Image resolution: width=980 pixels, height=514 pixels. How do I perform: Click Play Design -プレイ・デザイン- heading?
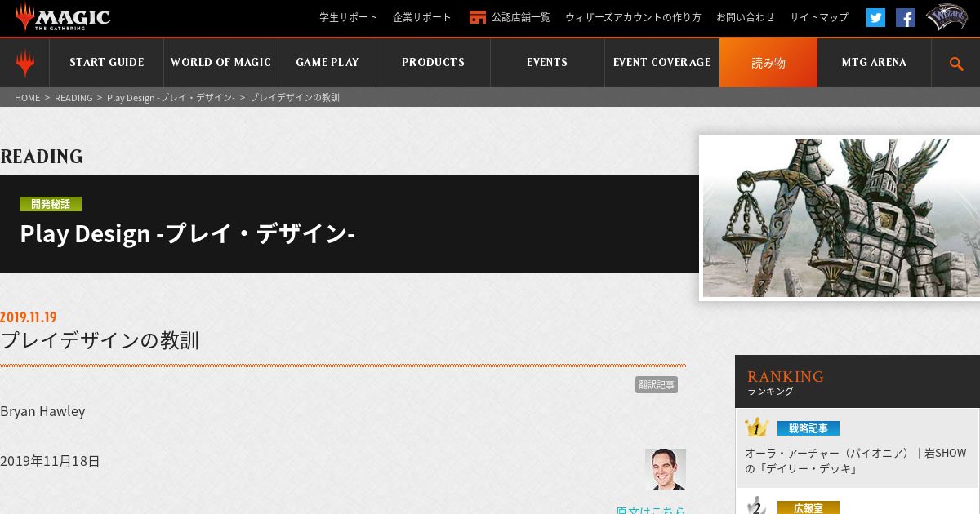188,233
